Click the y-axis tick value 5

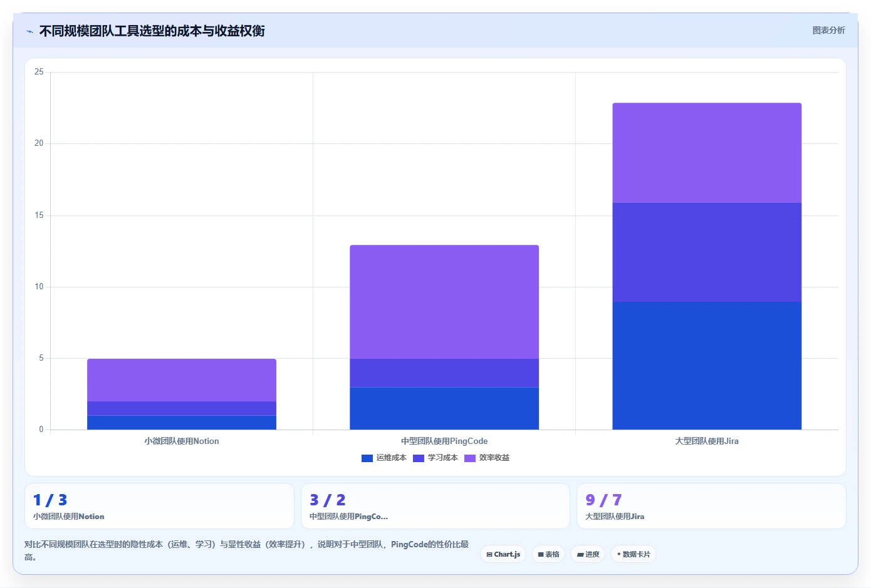41,358
